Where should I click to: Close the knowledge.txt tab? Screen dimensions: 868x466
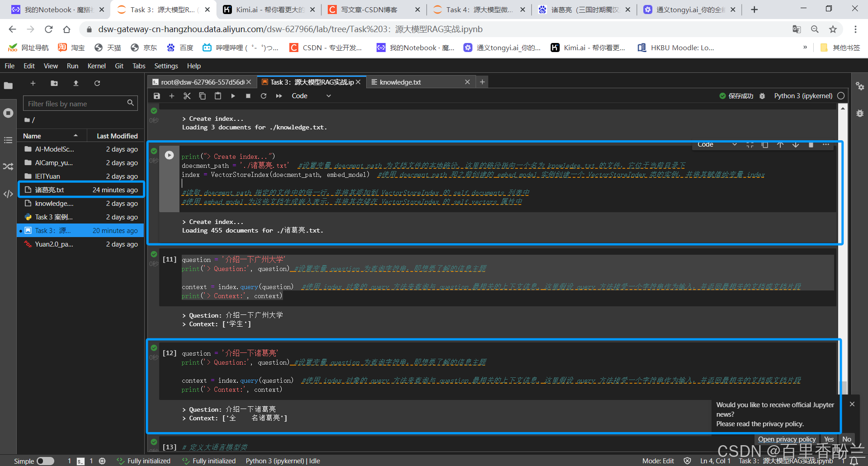pos(467,82)
